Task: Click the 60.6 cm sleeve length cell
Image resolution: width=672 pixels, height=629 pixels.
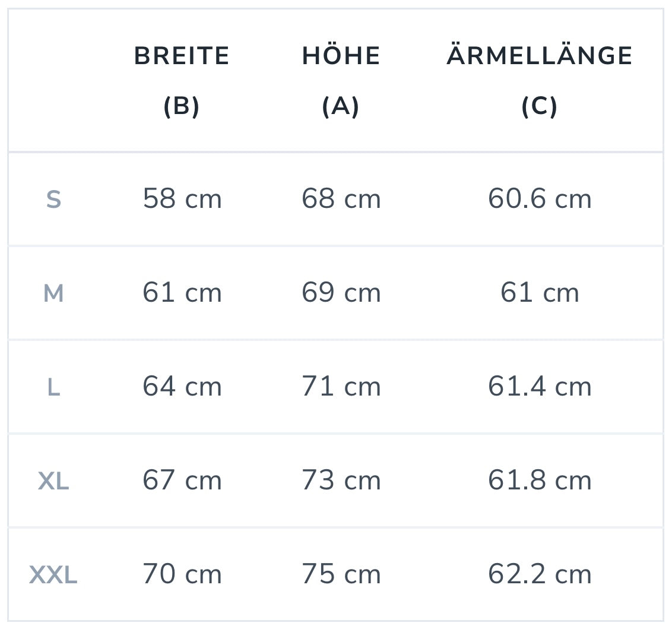Action: (x=540, y=198)
